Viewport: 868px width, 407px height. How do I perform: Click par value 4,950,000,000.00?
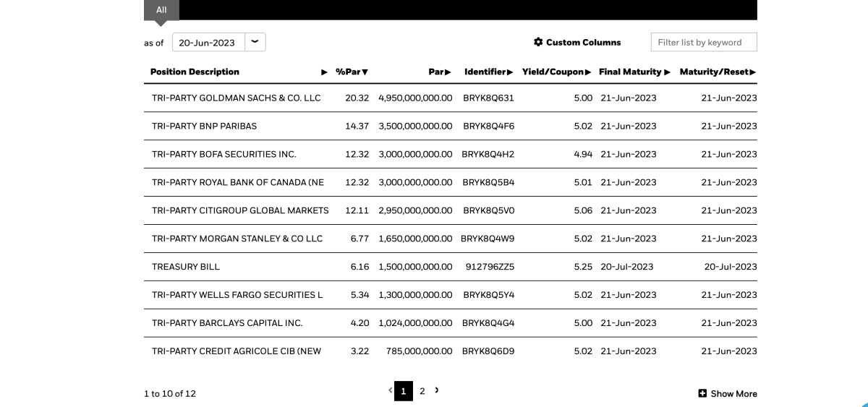415,98
